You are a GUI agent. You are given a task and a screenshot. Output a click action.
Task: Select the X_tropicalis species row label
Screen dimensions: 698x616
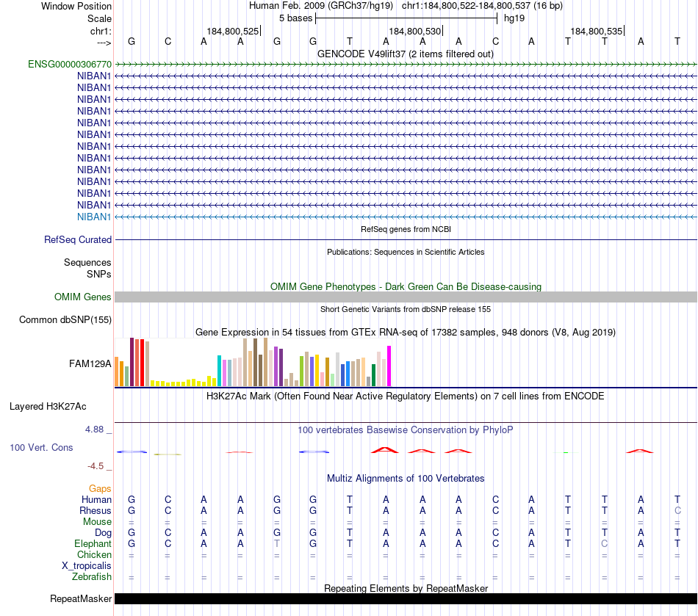[87, 565]
